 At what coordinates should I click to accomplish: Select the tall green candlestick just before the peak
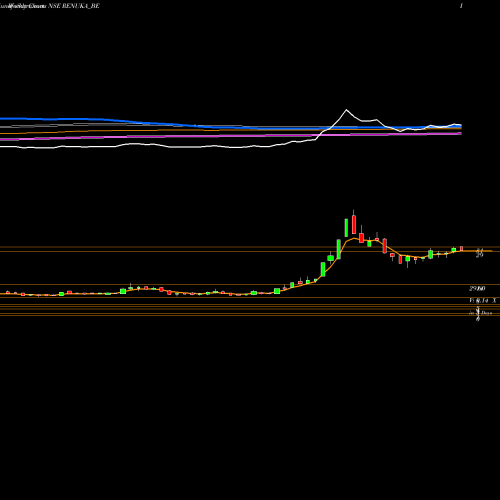coord(346,228)
